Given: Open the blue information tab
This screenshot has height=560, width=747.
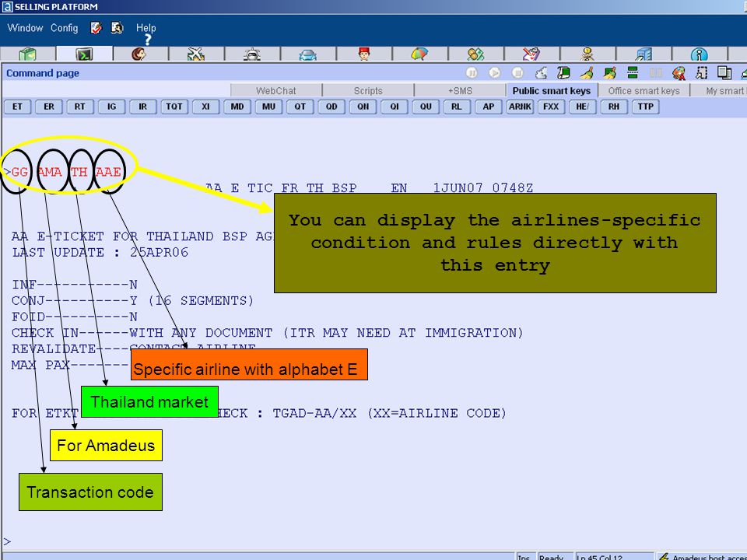Looking at the screenshot, I should (x=700, y=54).
